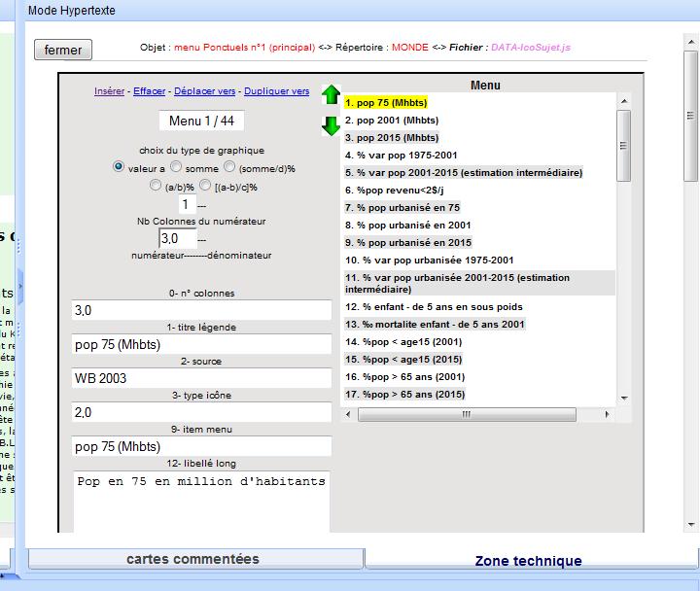Select menu item '2. pop 2001 (Mhbts)'

click(392, 121)
